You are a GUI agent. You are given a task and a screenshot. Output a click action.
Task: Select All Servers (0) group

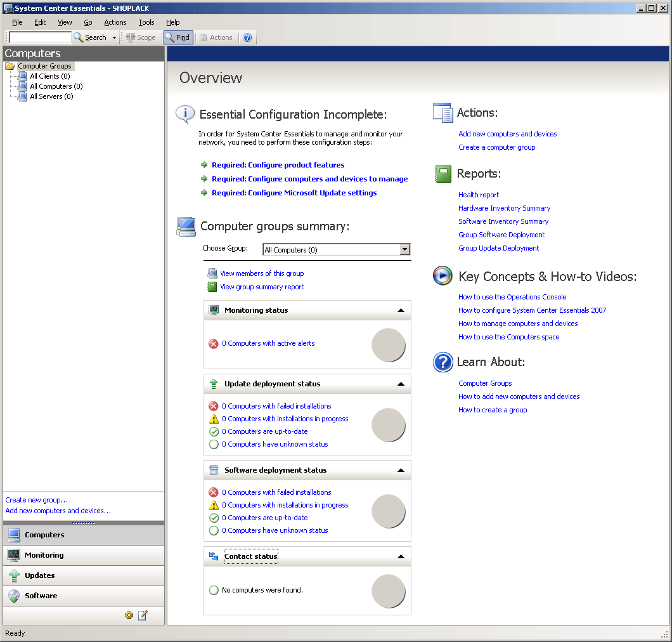pos(51,96)
